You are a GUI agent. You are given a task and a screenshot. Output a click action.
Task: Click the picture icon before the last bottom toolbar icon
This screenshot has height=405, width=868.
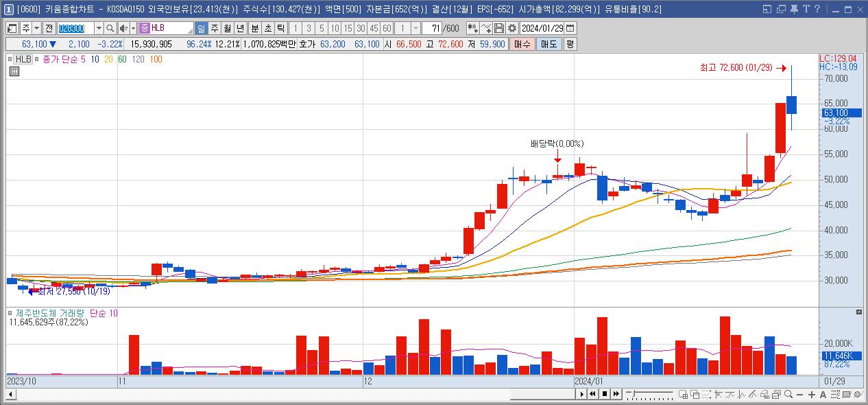[846, 394]
